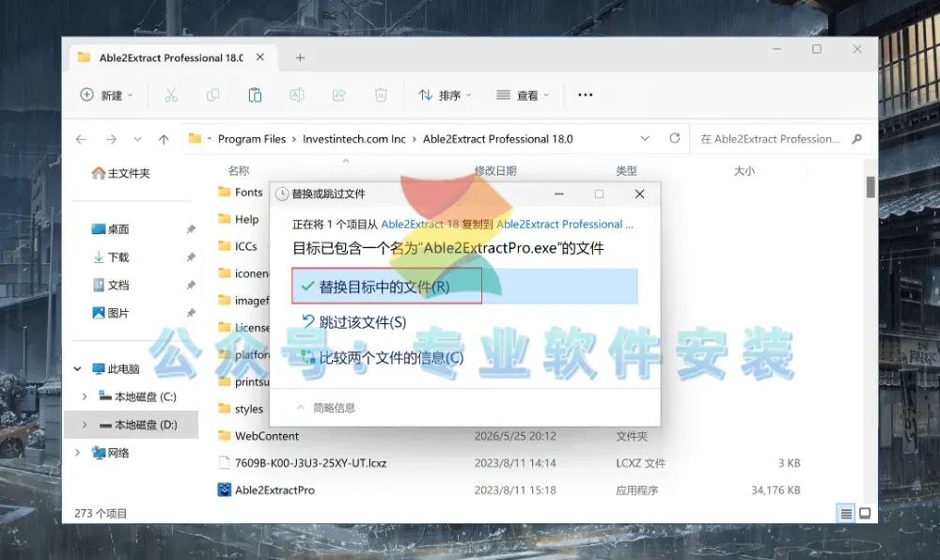
Task: Click Program Files in the address path
Action: (x=252, y=139)
